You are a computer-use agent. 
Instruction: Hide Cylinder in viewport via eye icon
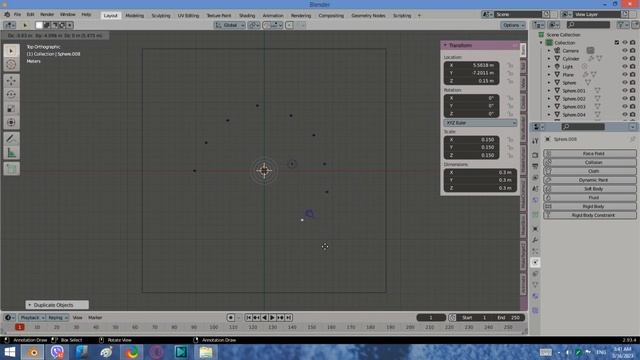point(624,59)
